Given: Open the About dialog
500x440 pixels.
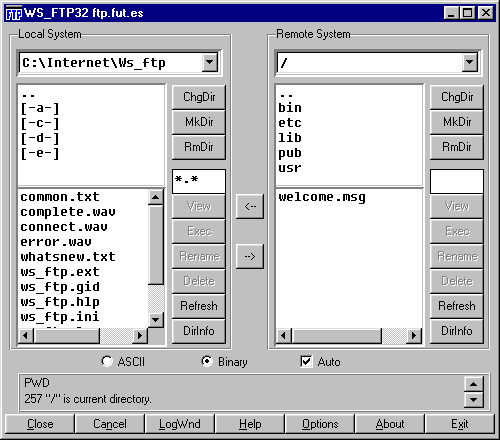Looking at the screenshot, I should (x=390, y=424).
